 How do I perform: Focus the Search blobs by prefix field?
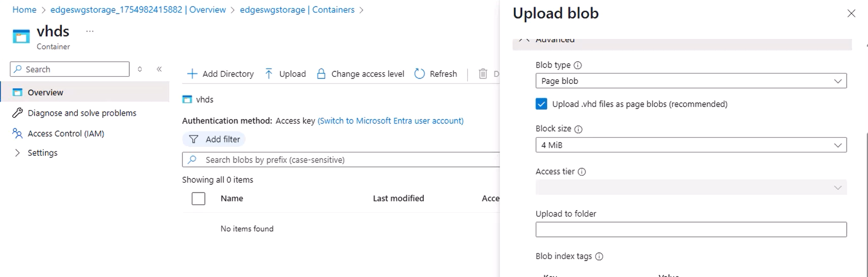(341, 160)
